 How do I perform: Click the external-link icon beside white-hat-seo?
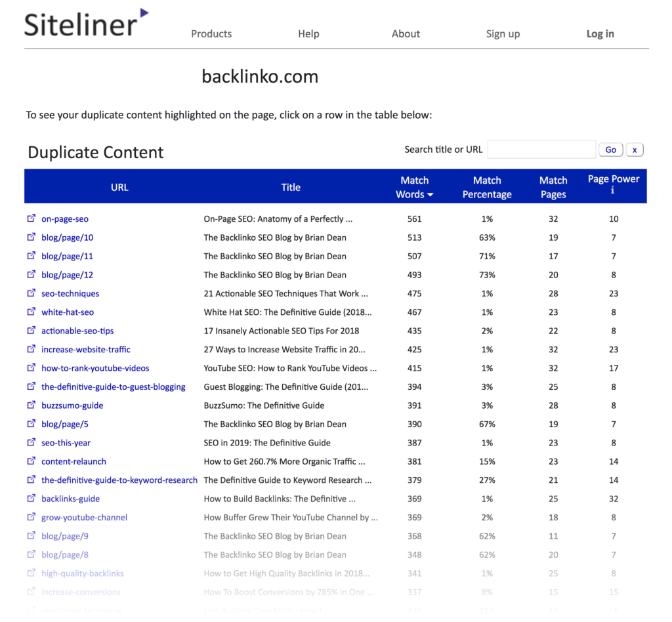(x=31, y=312)
